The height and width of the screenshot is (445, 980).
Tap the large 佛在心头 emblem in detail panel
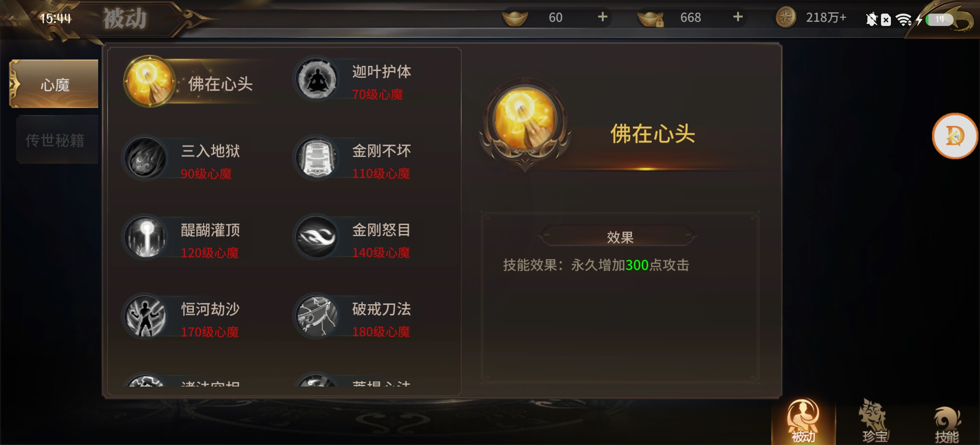tap(525, 122)
